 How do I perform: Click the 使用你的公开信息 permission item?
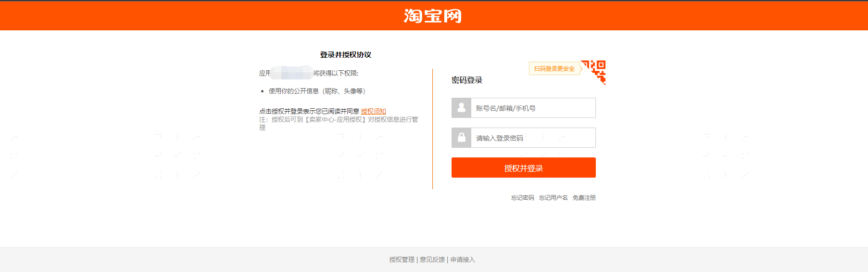(317, 91)
